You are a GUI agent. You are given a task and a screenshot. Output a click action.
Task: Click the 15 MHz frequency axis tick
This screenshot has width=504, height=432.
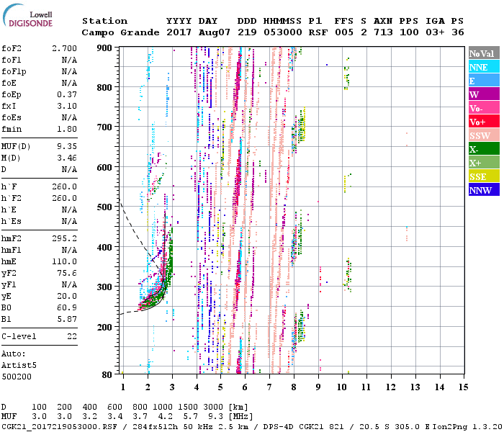(x=463, y=387)
